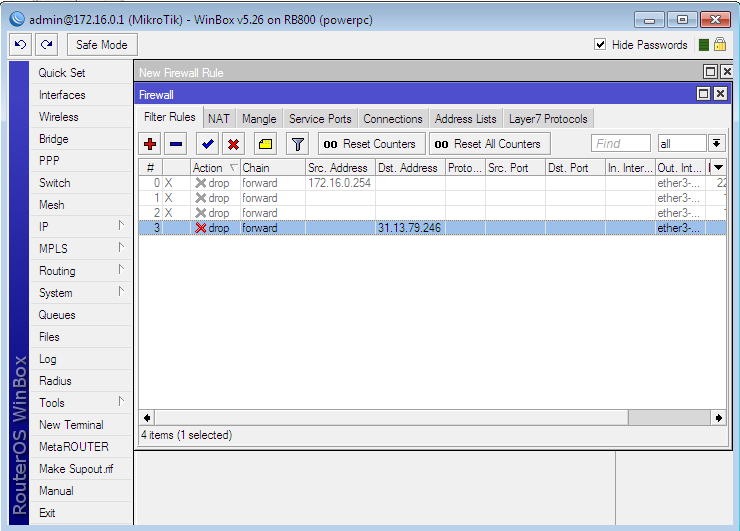Screen dimensions: 740x531
Task: Maximize the Firewall window
Action: coord(703,93)
